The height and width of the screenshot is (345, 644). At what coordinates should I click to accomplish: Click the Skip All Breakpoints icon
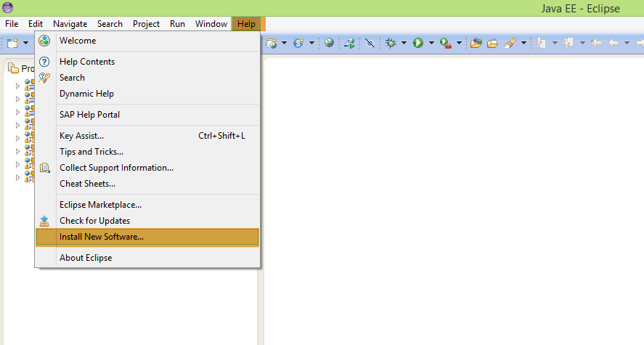[370, 43]
